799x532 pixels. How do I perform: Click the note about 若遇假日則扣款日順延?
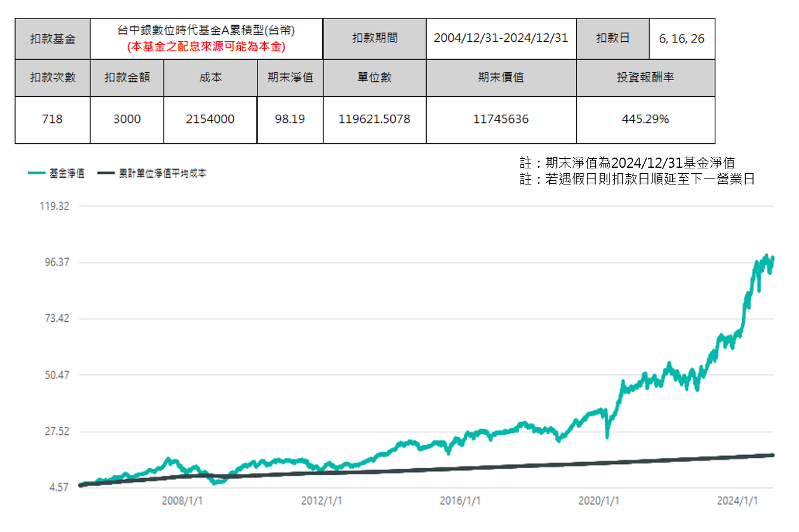(637, 179)
